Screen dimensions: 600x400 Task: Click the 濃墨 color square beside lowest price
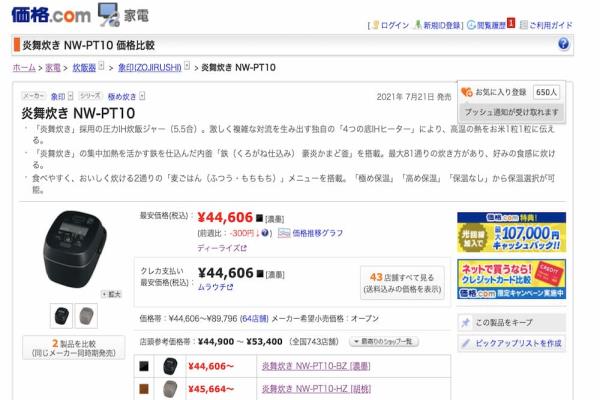(x=259, y=219)
